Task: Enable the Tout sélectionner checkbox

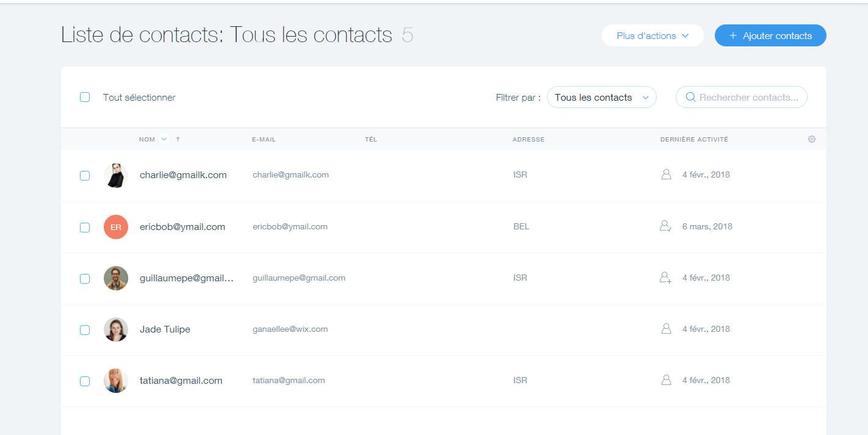Action: point(84,97)
